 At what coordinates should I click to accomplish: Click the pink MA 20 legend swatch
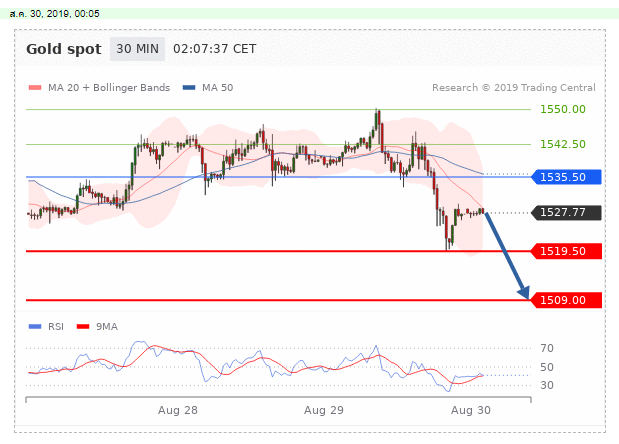coord(35,88)
